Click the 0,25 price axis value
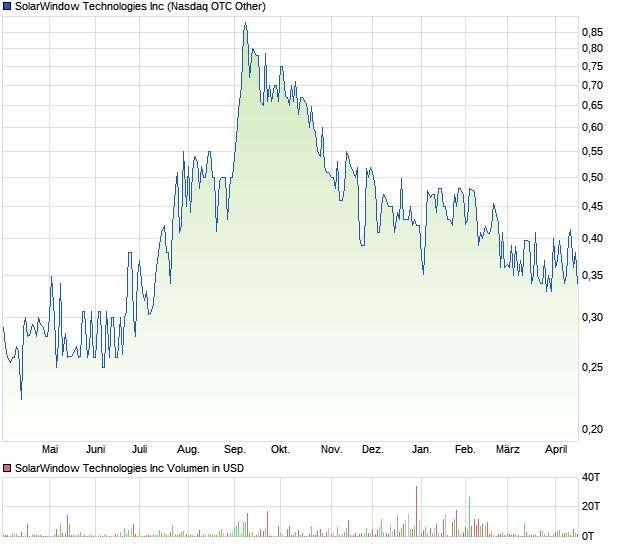620x546 pixels. (592, 367)
